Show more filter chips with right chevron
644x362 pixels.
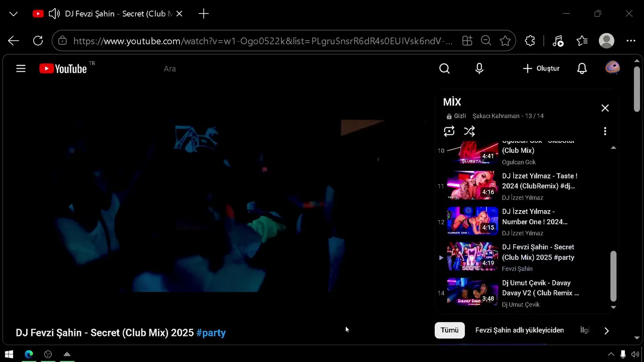[606, 331]
